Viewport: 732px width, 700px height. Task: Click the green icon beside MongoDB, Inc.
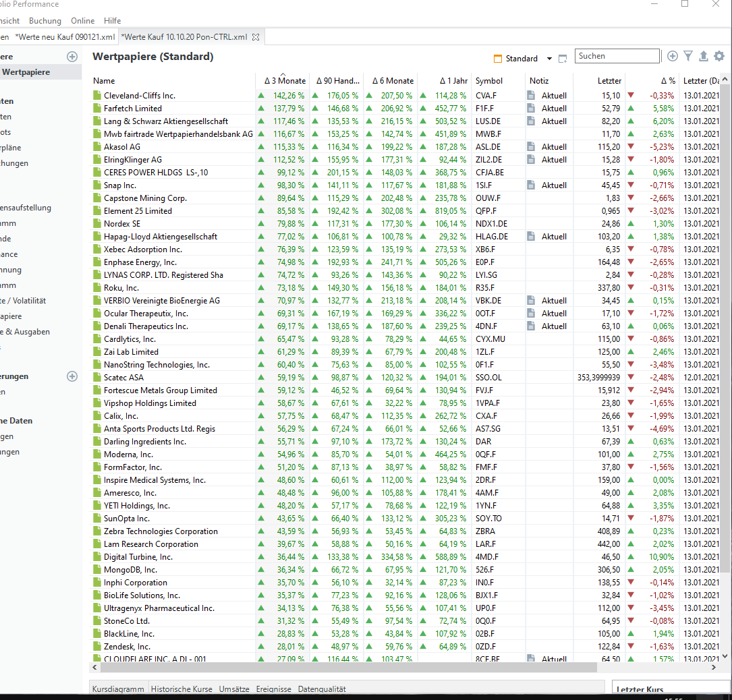pyautogui.click(x=97, y=570)
